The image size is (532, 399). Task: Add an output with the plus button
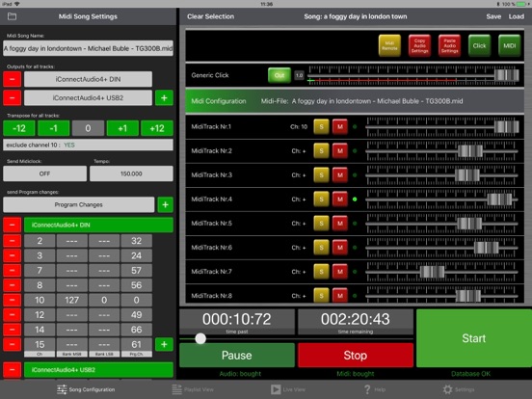164,97
